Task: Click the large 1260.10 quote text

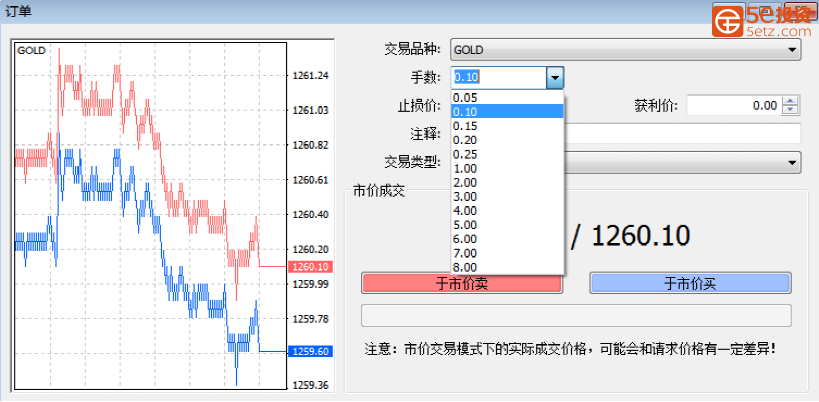Action: (640, 235)
